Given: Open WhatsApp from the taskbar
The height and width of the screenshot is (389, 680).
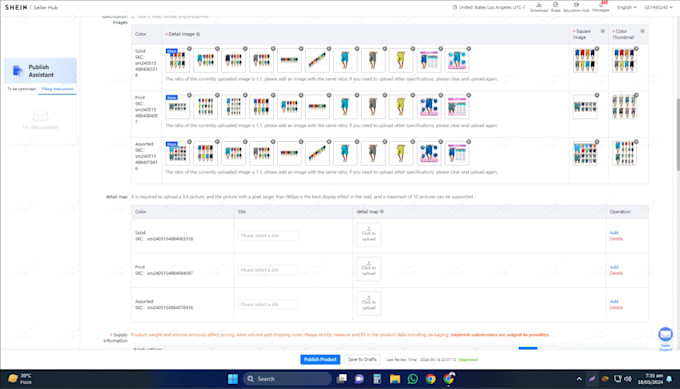Looking at the screenshot, I should coord(412,379).
